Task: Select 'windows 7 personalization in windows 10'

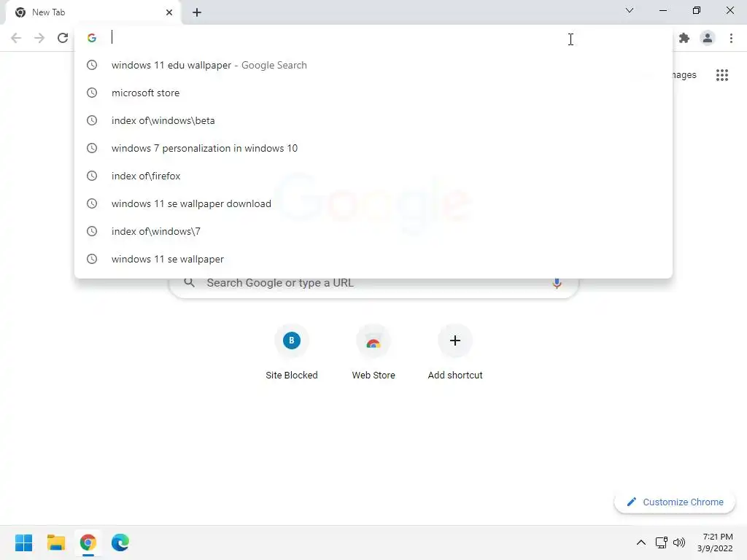Action: tap(373, 148)
